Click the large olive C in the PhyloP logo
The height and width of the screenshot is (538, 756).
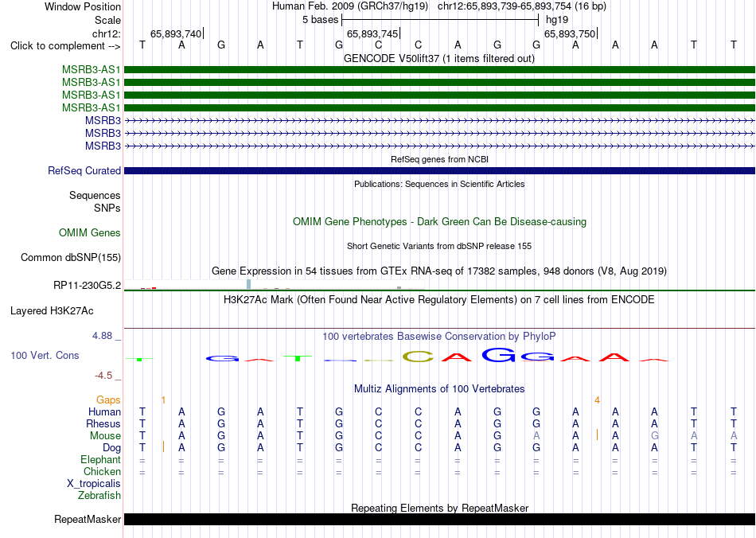[x=418, y=357]
